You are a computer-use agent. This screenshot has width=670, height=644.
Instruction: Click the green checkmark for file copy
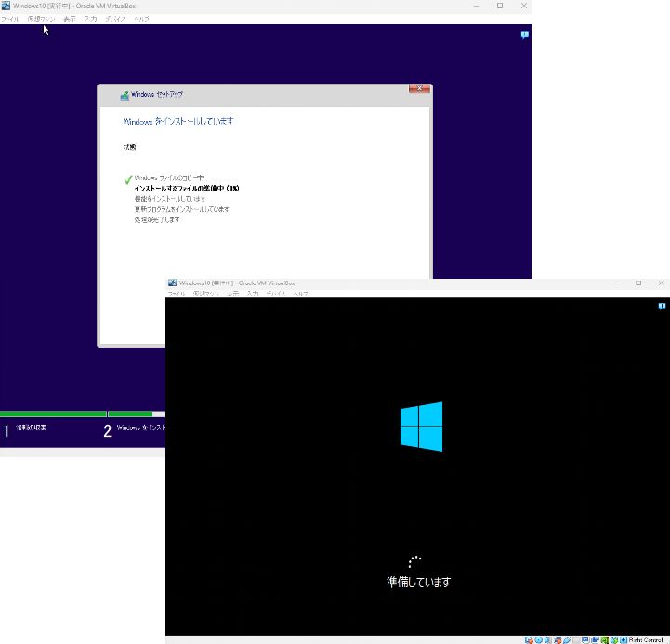pos(127,179)
